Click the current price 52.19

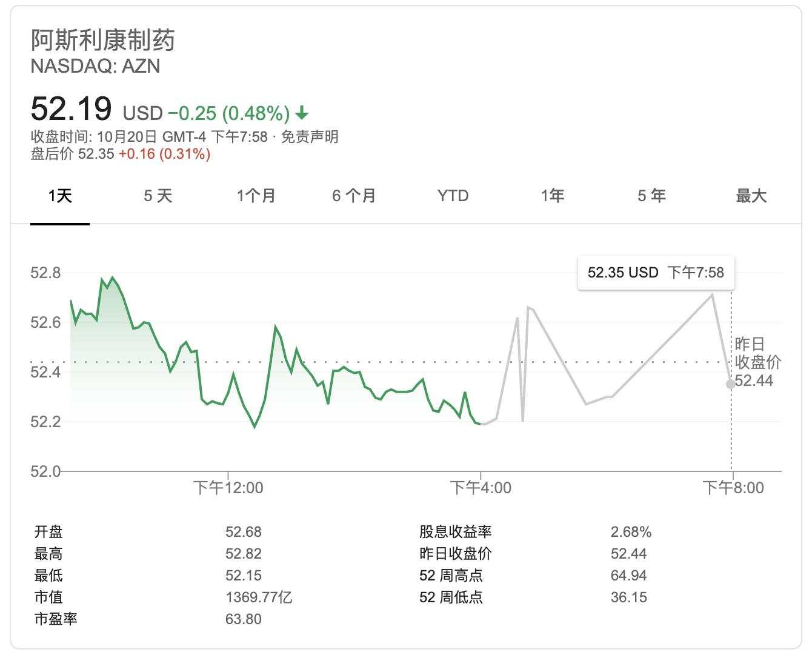click(71, 108)
